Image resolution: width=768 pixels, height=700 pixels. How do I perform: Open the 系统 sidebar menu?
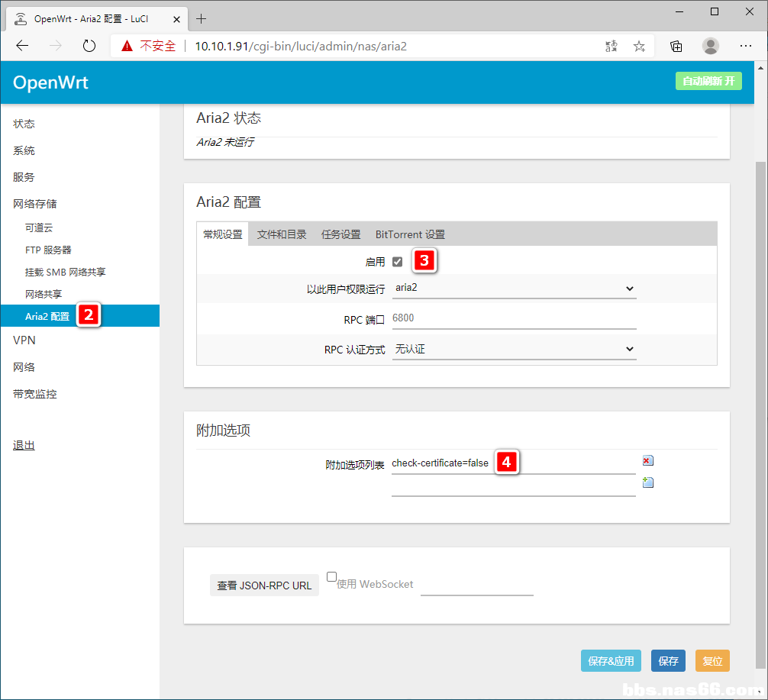24,150
